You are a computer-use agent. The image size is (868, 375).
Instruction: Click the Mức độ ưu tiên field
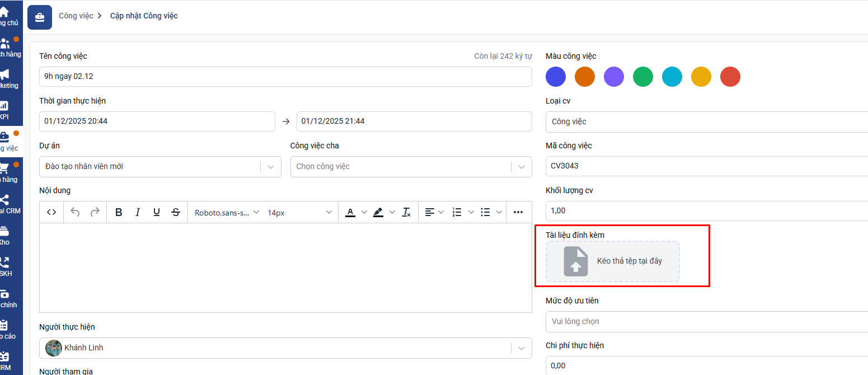click(x=705, y=321)
